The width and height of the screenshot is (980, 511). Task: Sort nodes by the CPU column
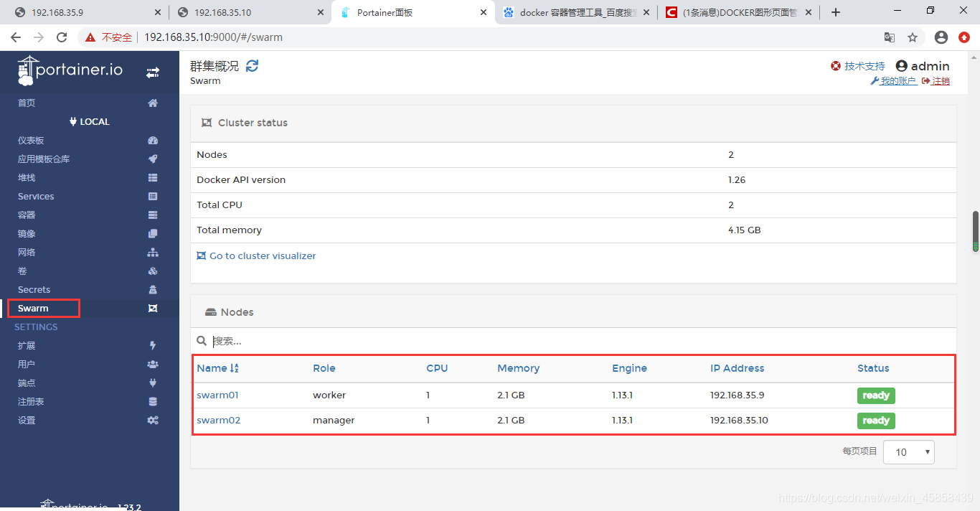pyautogui.click(x=437, y=368)
